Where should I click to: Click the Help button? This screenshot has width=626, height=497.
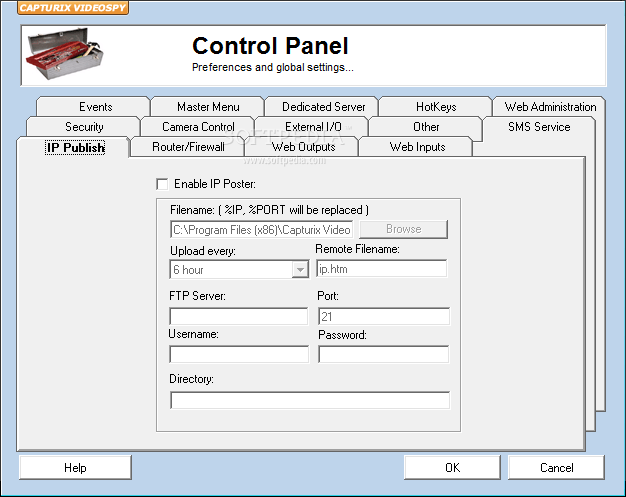pyautogui.click(x=75, y=467)
